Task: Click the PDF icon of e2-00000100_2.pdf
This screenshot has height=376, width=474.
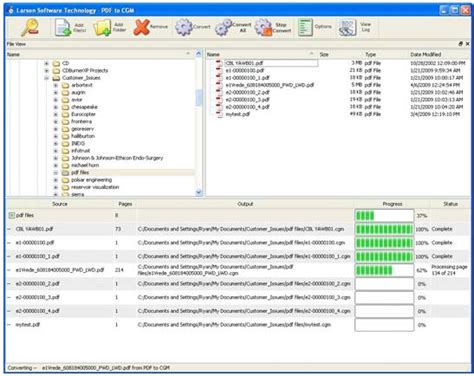Action: point(219,92)
